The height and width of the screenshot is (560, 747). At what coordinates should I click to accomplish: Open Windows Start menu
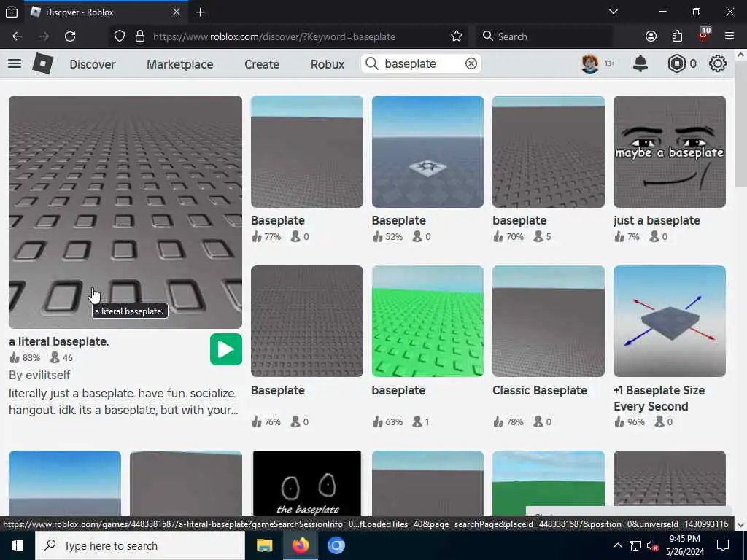18,545
